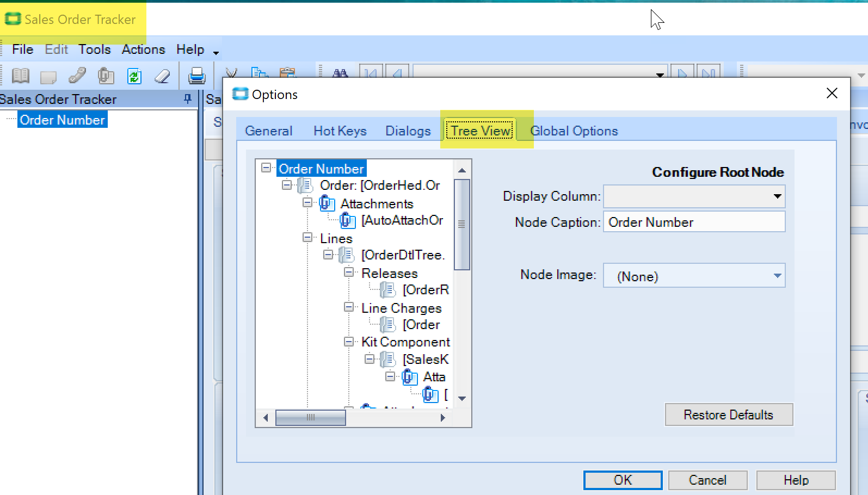This screenshot has width=868, height=495.
Task: Select the Tree View tab
Action: click(481, 131)
